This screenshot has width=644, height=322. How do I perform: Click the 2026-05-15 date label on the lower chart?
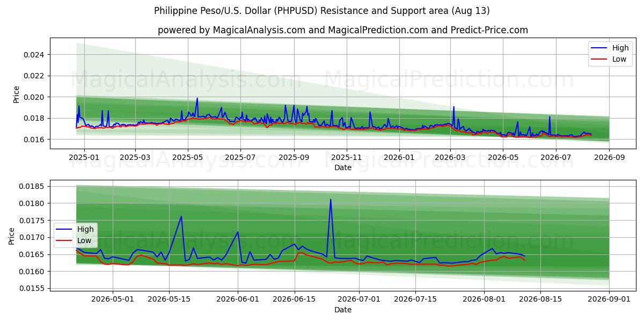169,301
